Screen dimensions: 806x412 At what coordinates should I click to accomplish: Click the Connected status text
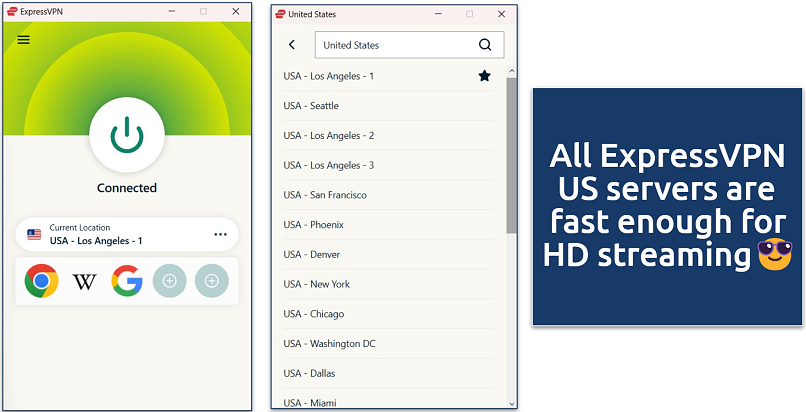click(x=127, y=188)
